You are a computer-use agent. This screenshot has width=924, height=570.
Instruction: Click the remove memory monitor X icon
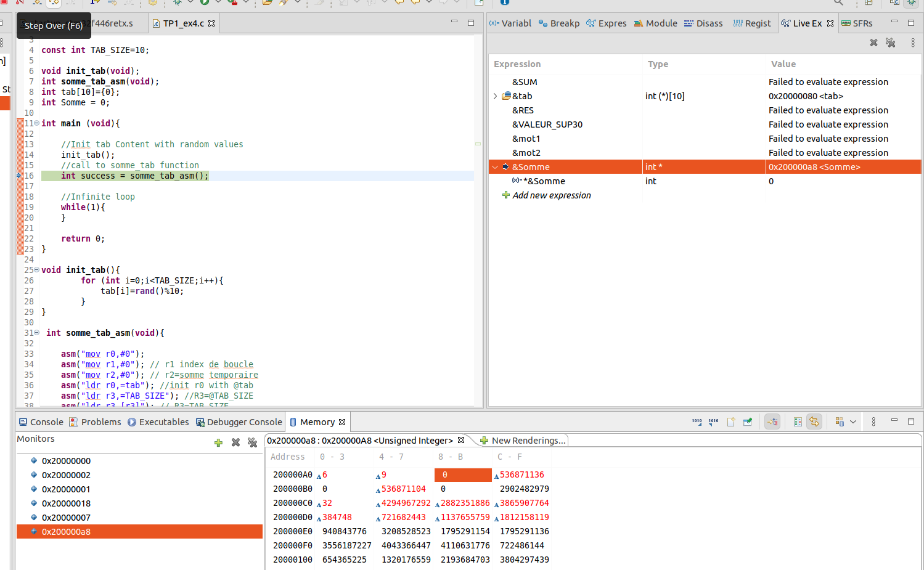(x=235, y=442)
